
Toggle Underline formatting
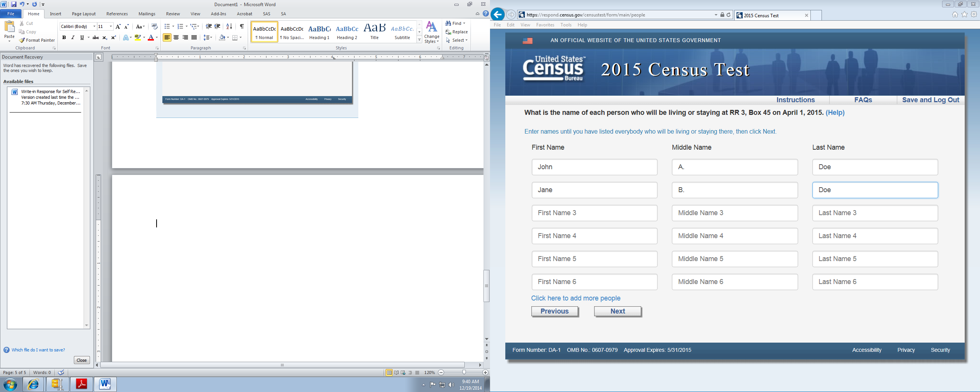click(82, 38)
